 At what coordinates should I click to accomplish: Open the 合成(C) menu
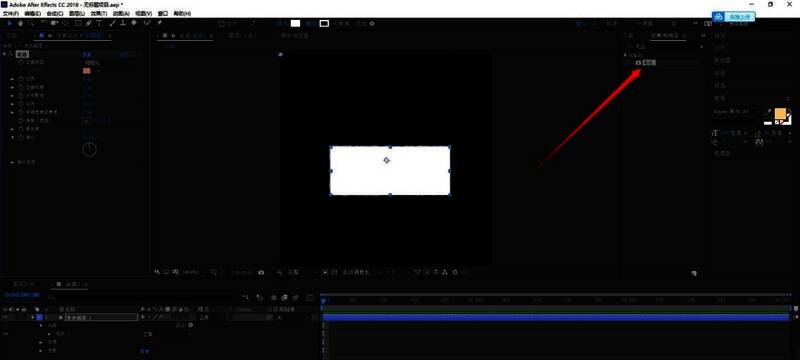point(55,13)
